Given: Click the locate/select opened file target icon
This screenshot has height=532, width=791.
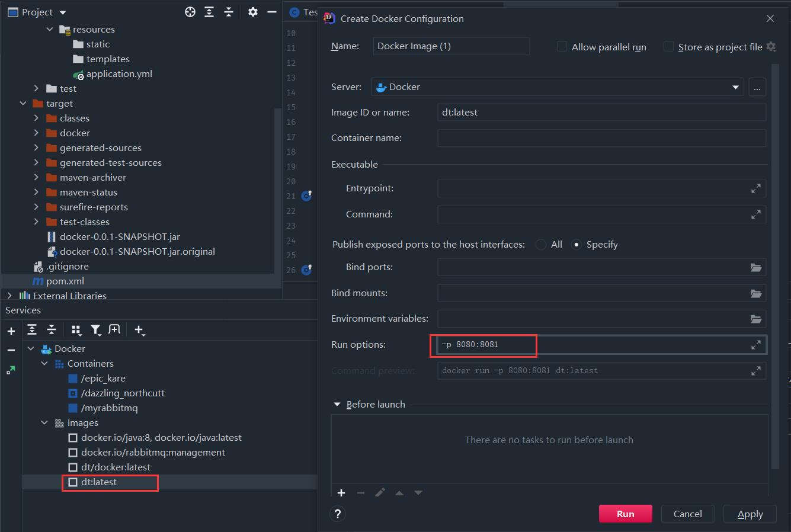Looking at the screenshot, I should click(190, 12).
